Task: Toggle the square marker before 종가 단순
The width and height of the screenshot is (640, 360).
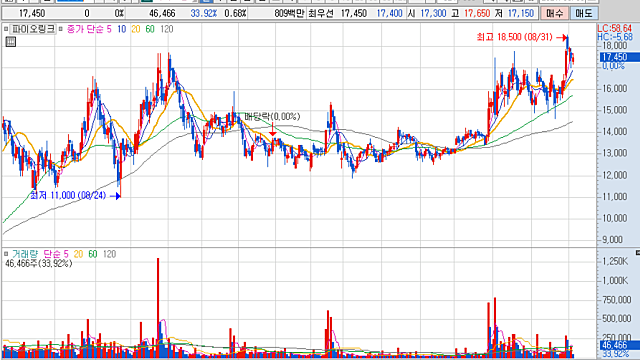Action: (60, 29)
